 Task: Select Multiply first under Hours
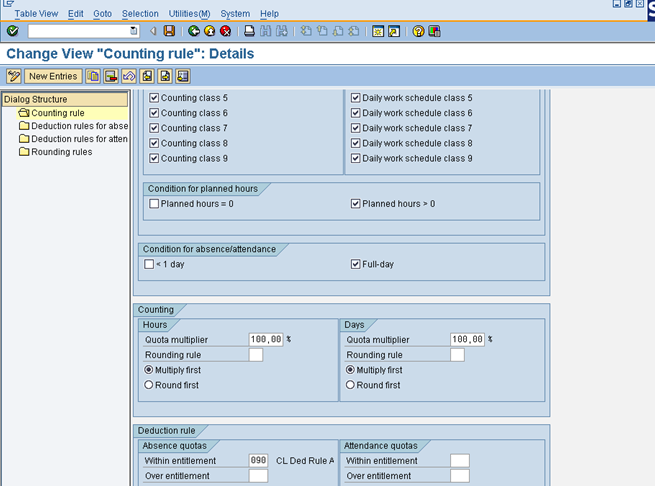pos(149,370)
